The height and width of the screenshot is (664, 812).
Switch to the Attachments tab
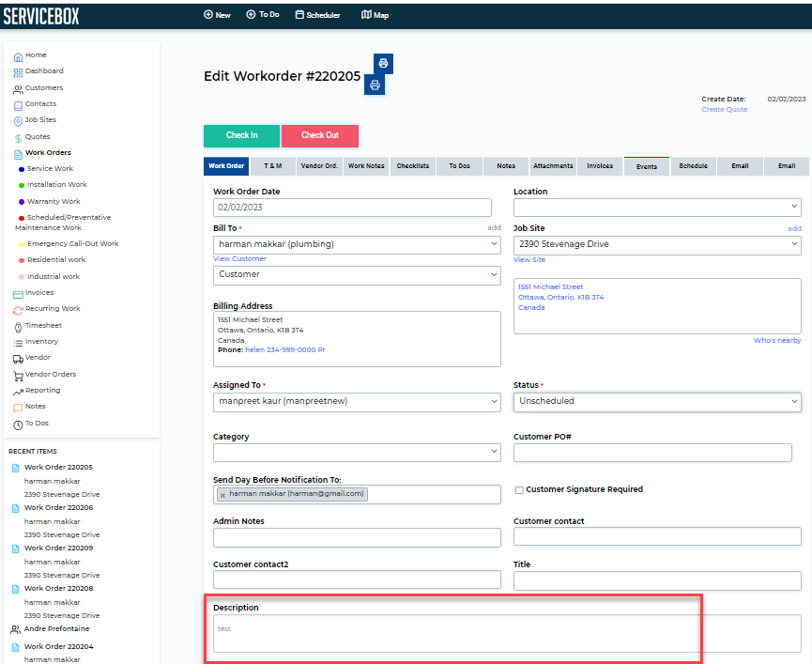pos(553,166)
